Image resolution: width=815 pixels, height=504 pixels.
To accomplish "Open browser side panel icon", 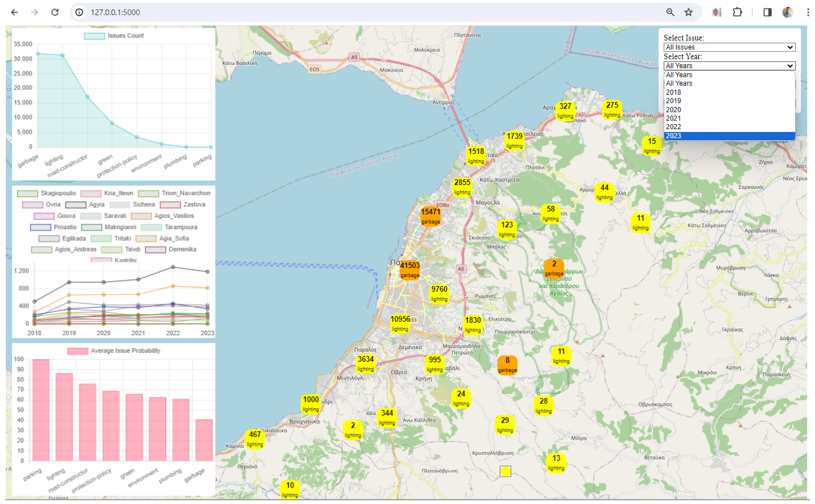I will [x=767, y=12].
